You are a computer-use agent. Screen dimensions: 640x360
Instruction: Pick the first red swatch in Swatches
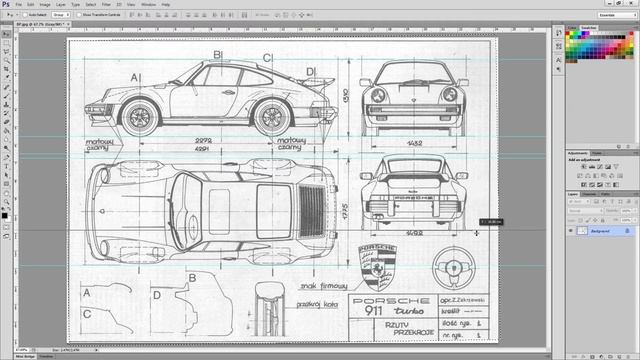(568, 33)
